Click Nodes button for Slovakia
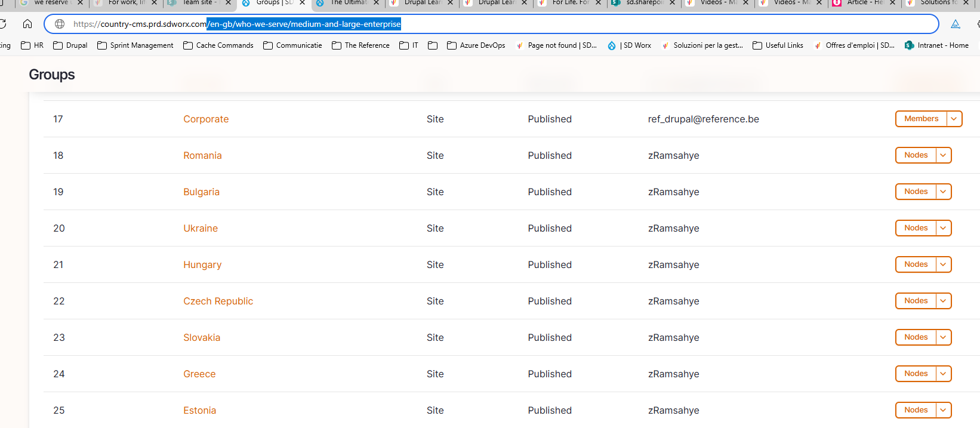980x428 pixels. pyautogui.click(x=916, y=337)
